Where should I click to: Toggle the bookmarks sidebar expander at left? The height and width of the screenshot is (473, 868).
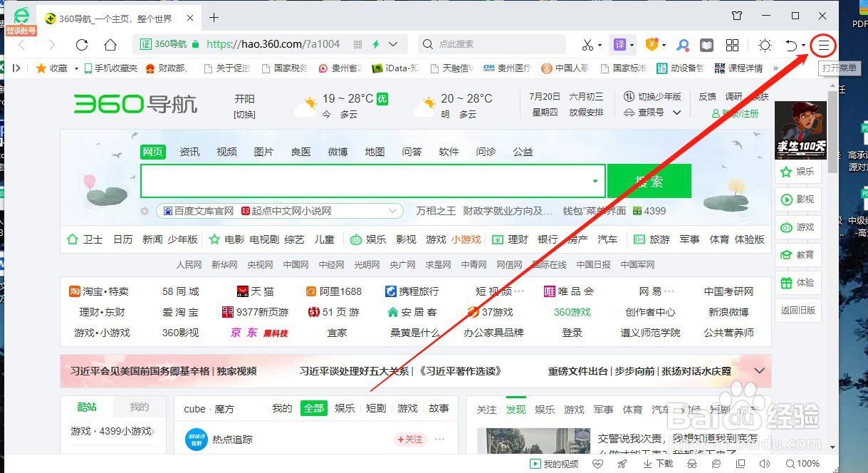click(17, 68)
